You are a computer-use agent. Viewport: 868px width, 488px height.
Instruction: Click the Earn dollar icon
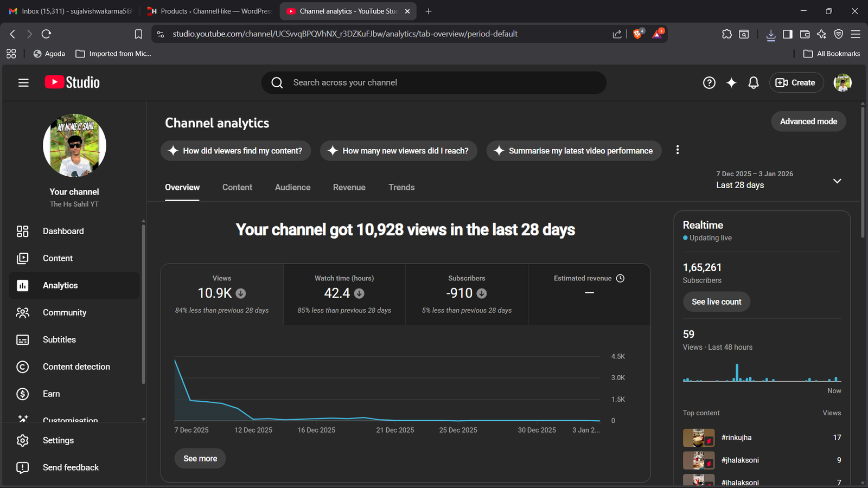pos(22,394)
